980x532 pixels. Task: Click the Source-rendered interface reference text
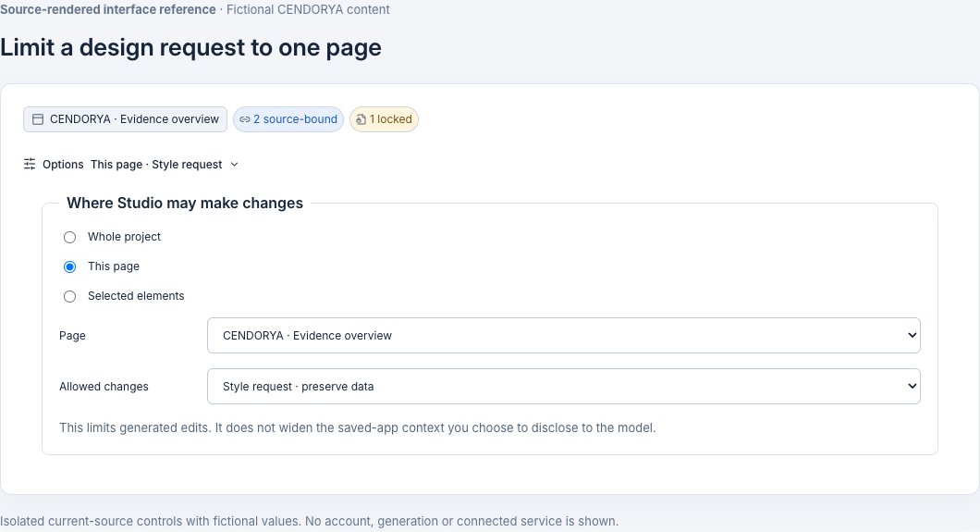point(108,9)
